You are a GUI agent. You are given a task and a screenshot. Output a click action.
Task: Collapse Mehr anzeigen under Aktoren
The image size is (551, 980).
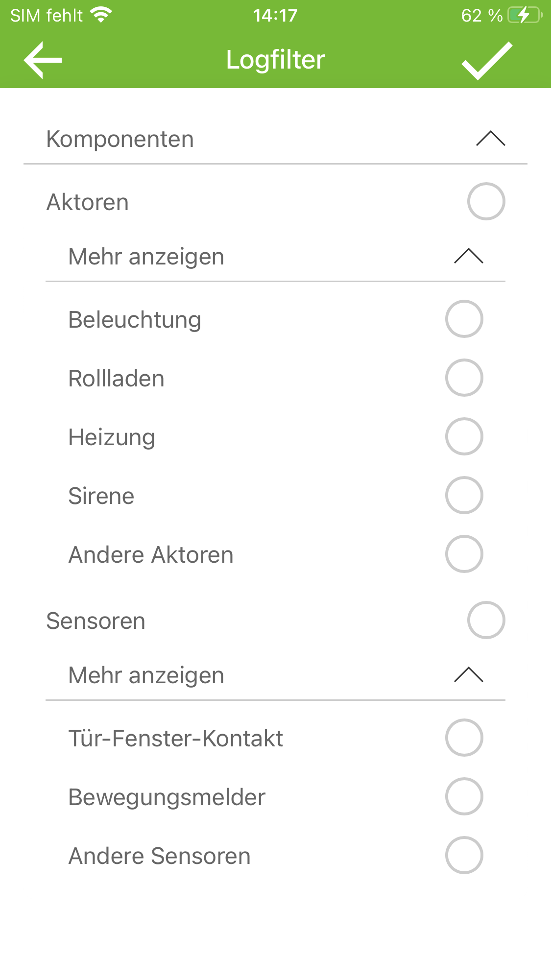[x=468, y=256]
